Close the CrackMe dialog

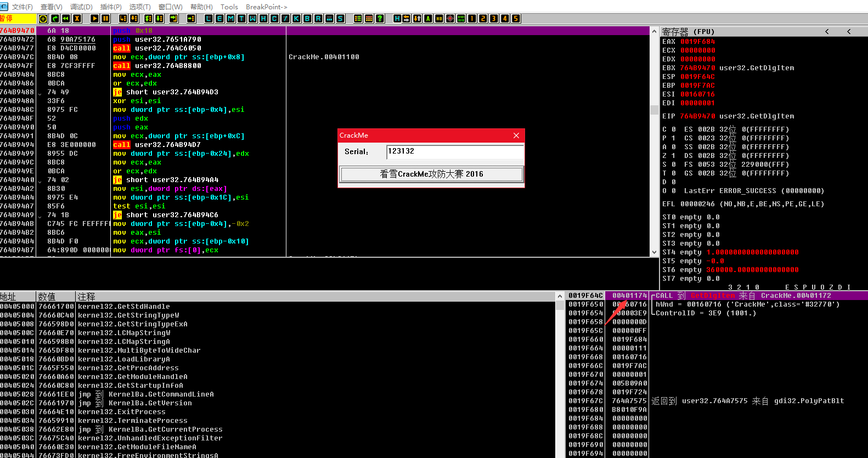(x=516, y=135)
